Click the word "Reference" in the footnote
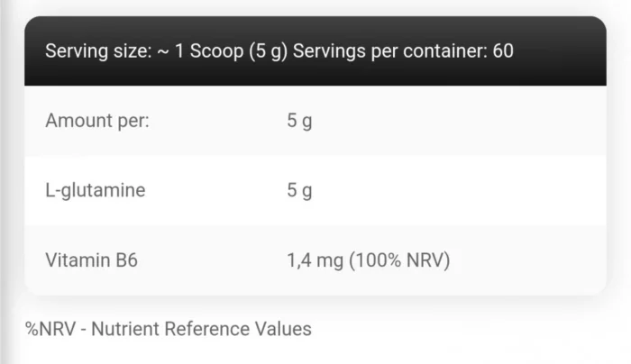 [210, 330]
